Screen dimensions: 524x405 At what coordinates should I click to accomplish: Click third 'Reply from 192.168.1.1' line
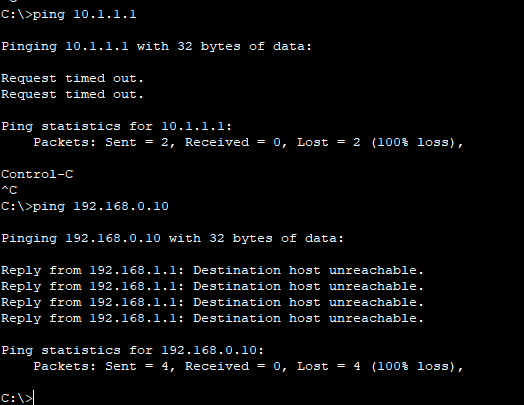tap(212, 302)
